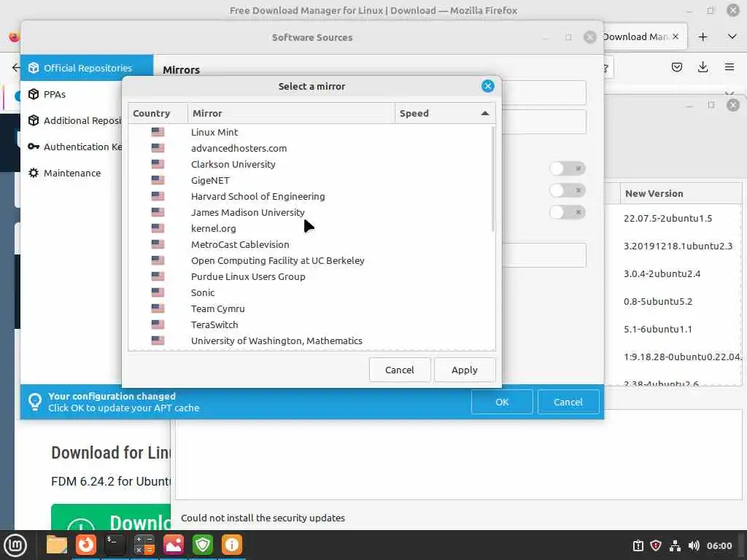Click Cancel in the mirror dialog
747x560 pixels.
(x=400, y=370)
